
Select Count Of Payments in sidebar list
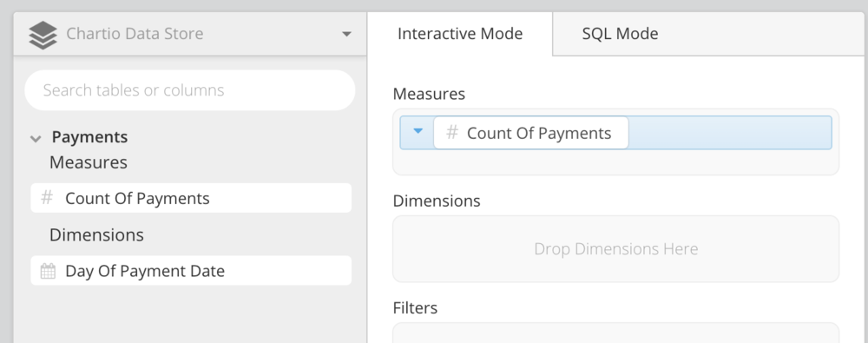(x=191, y=198)
